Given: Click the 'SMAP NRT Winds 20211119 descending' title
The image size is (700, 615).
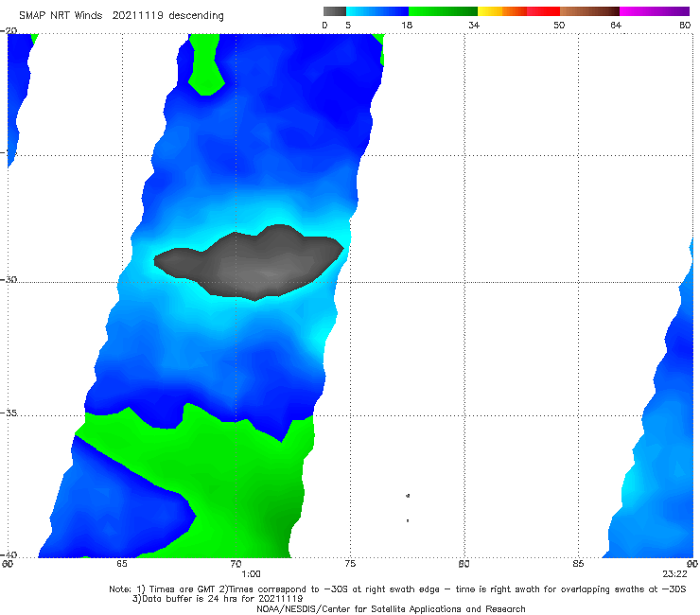Looking at the screenshot, I should pos(121,15).
